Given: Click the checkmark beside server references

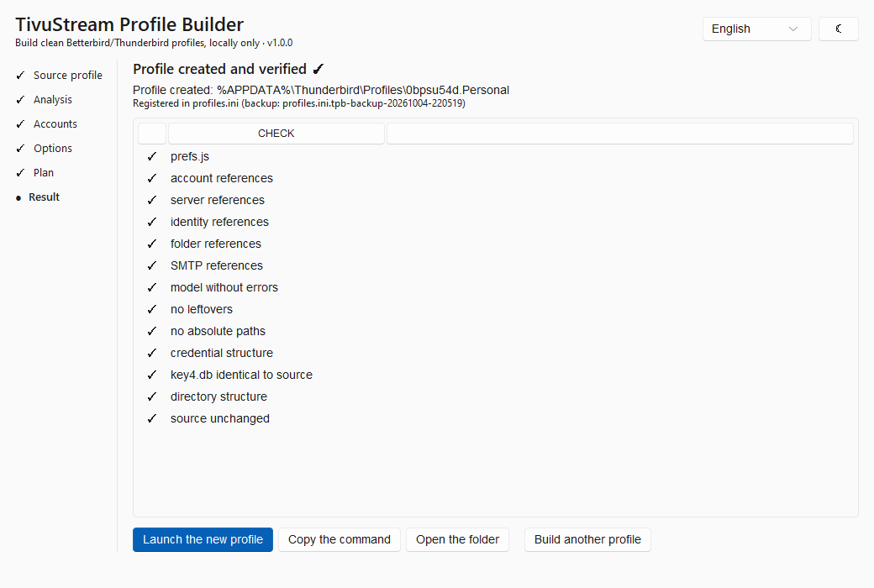Looking at the screenshot, I should 152,200.
